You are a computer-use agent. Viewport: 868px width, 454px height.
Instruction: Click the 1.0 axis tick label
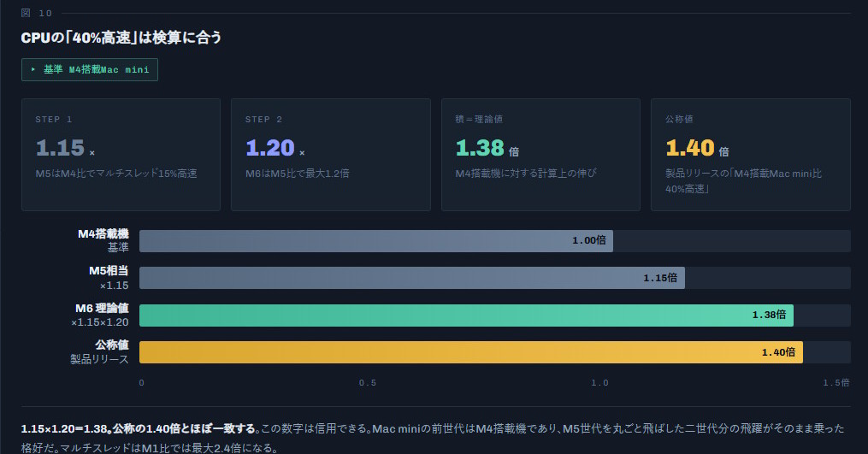[599, 382]
